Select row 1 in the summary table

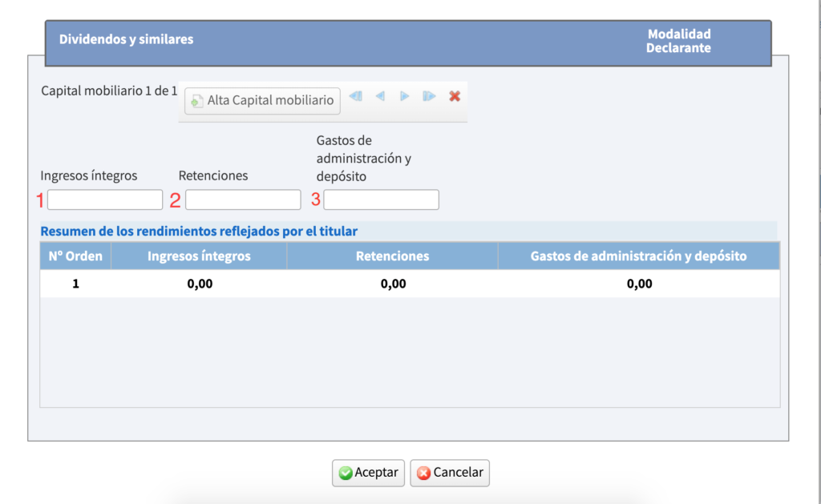pos(75,284)
